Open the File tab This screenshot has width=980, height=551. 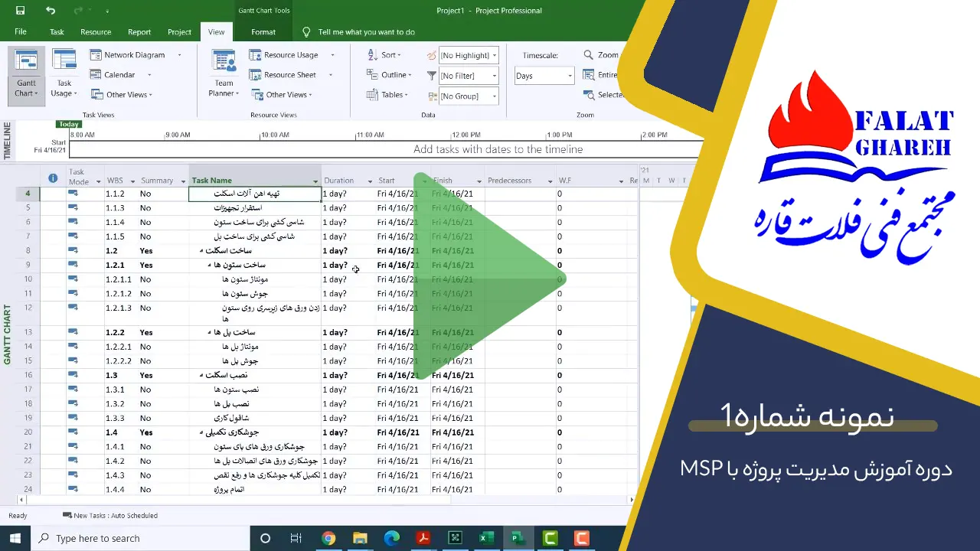click(21, 32)
